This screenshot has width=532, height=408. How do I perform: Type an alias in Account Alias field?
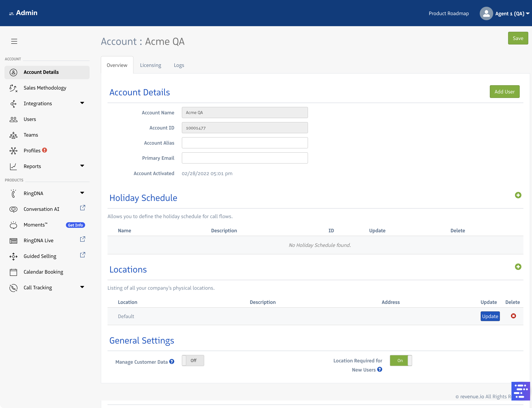[x=245, y=143]
